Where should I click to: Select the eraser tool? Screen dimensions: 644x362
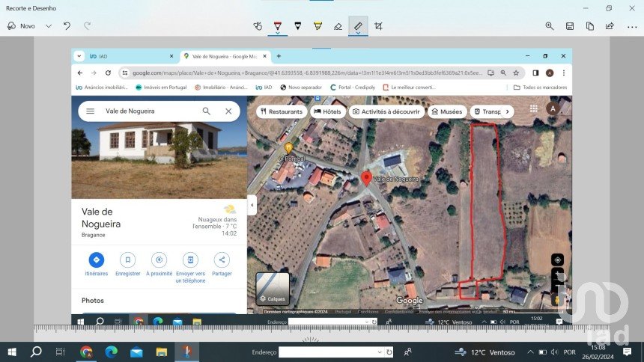(x=338, y=26)
